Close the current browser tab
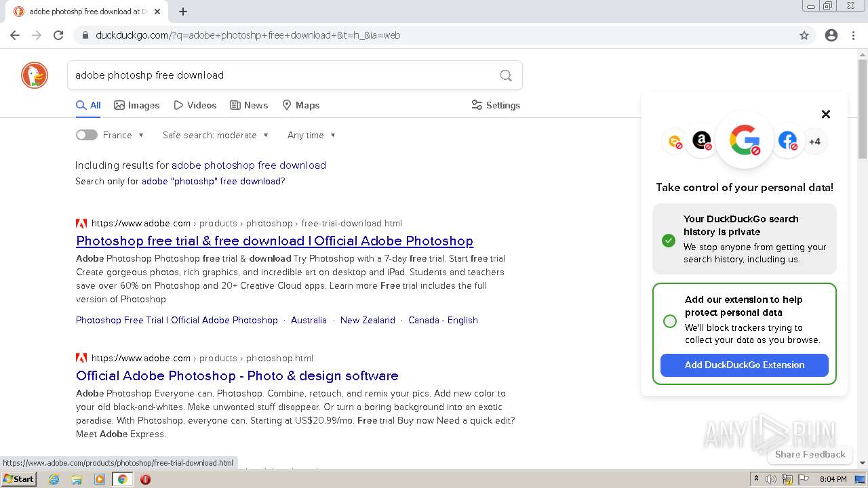This screenshot has height=488, width=868. pos(158,12)
